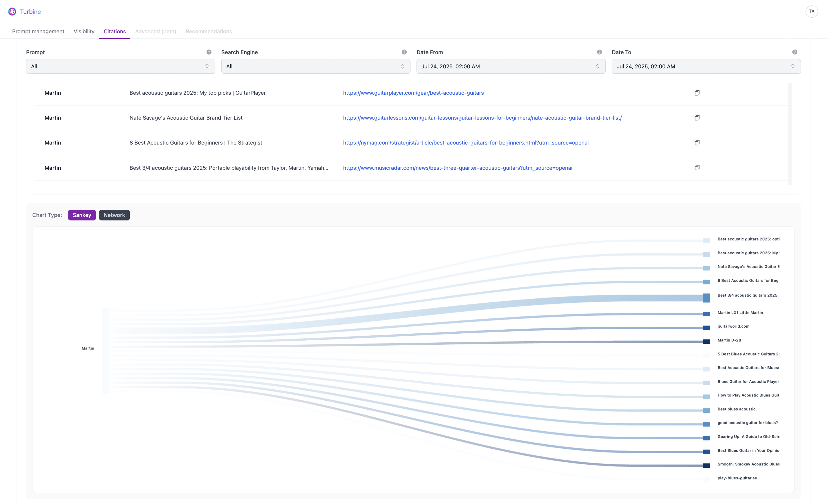The image size is (829, 504).
Task: Click the Date To help question-mark icon
Action: [794, 52]
